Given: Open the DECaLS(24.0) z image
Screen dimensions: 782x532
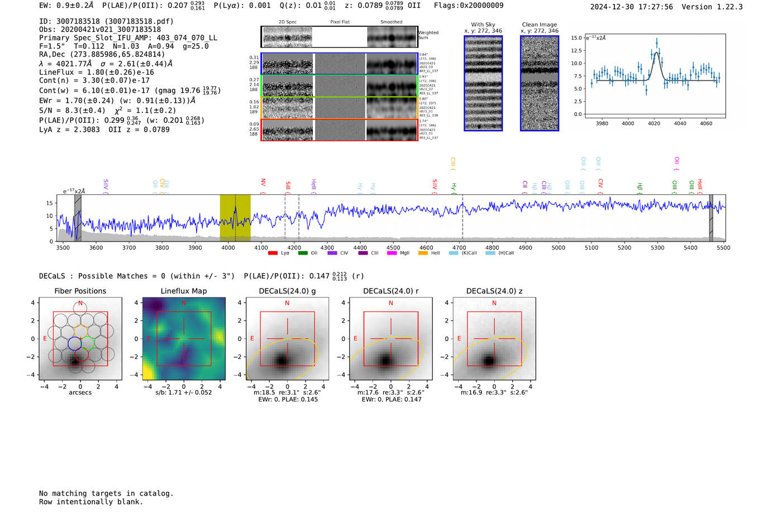Looking at the screenshot, I should [494, 339].
